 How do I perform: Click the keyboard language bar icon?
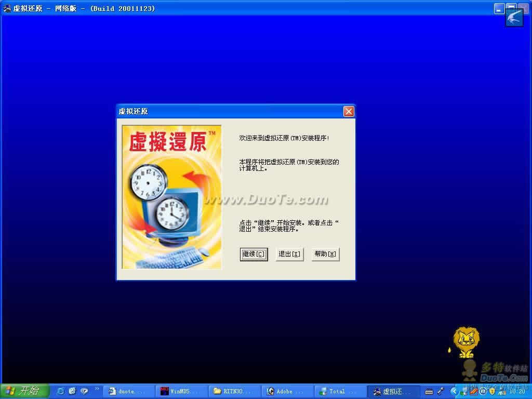point(429,392)
